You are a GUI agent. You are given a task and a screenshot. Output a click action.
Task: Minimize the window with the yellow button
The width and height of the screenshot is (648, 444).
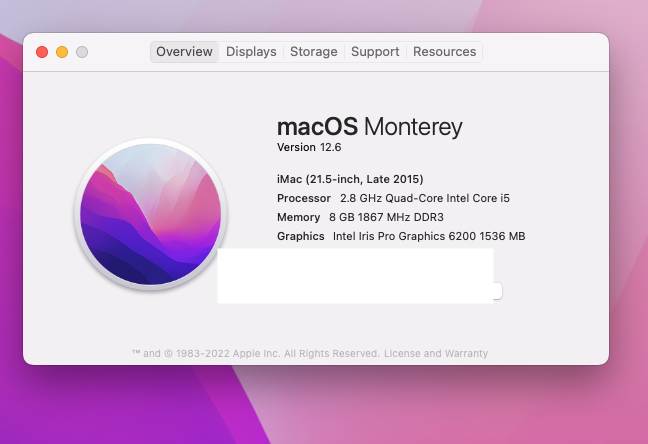[x=62, y=52]
